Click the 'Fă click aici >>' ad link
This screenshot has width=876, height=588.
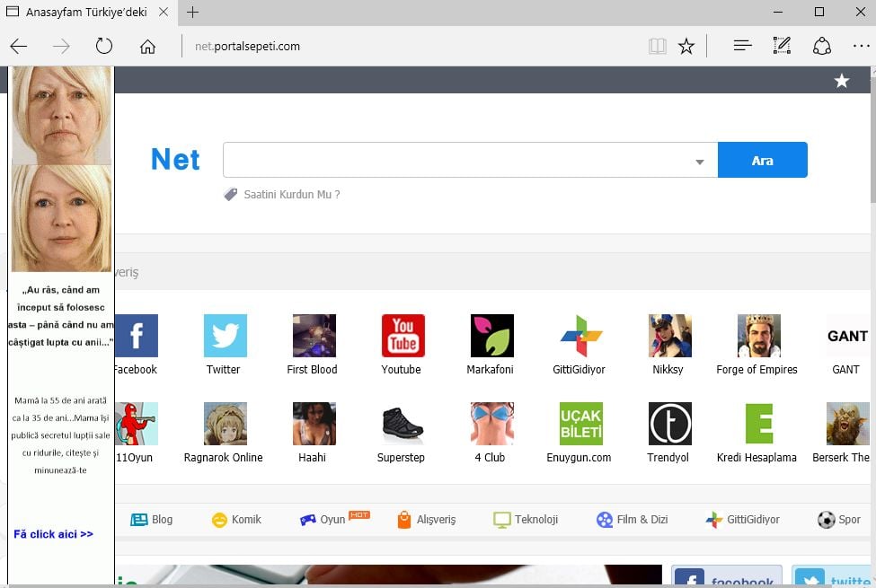click(54, 534)
